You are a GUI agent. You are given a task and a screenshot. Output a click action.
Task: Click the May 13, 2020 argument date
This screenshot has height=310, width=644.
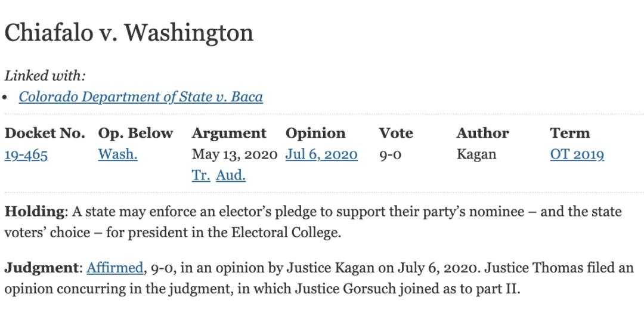(235, 154)
